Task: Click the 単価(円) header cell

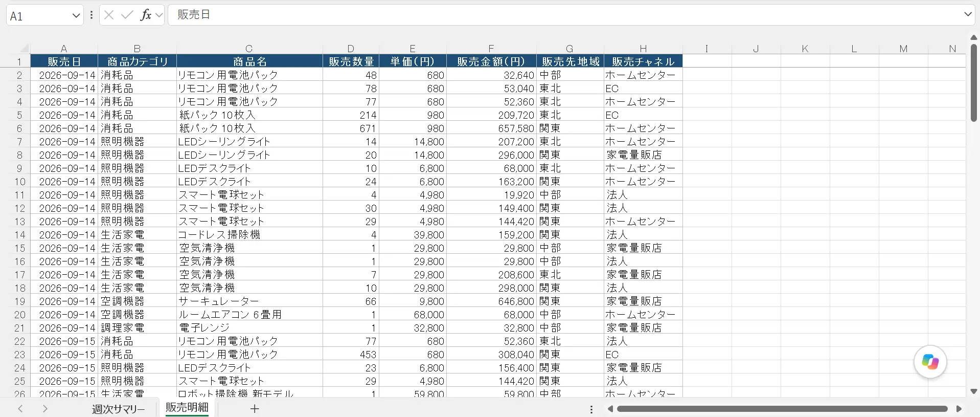Action: pos(413,61)
